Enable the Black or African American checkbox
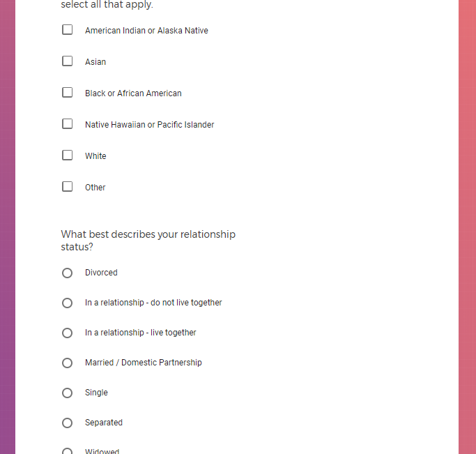Viewport: 476px width, 454px height. (x=68, y=93)
